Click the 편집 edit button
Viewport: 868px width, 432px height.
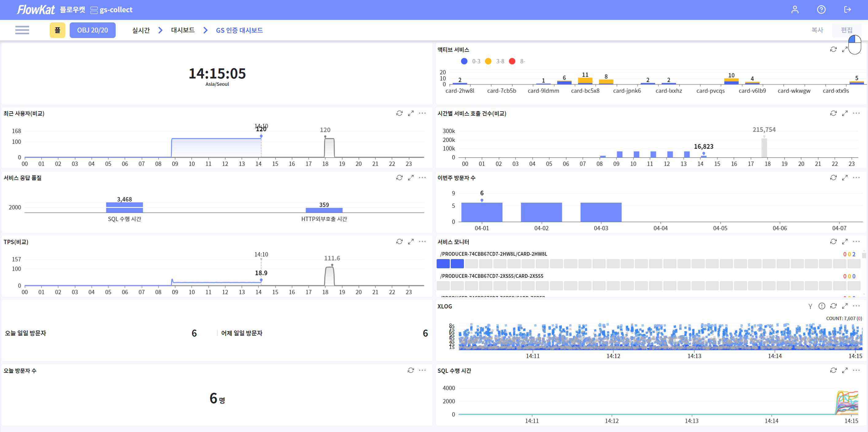click(846, 30)
